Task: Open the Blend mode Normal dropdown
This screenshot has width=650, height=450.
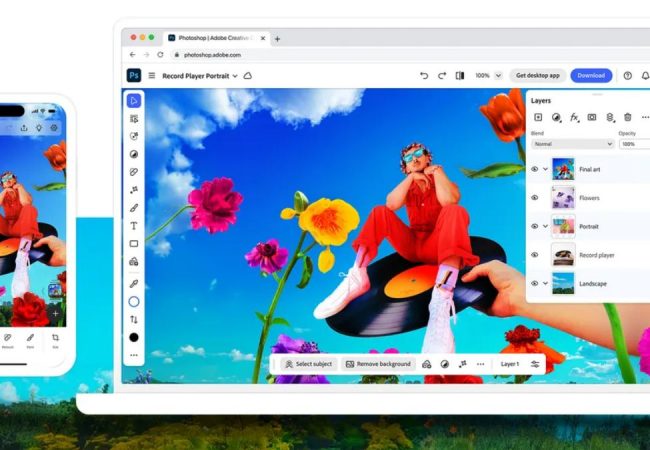Action: pos(572,144)
